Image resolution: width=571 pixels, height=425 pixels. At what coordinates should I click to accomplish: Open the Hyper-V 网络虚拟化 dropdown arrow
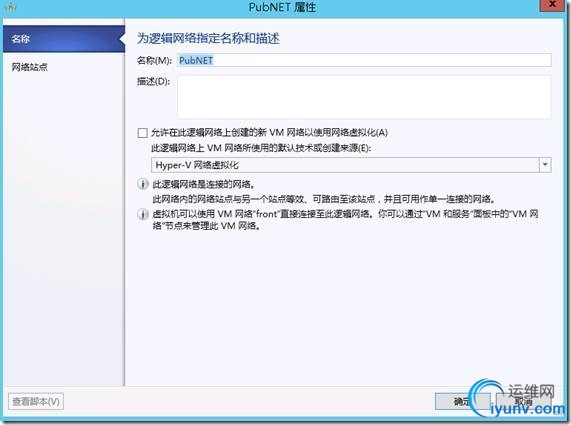tap(545, 165)
